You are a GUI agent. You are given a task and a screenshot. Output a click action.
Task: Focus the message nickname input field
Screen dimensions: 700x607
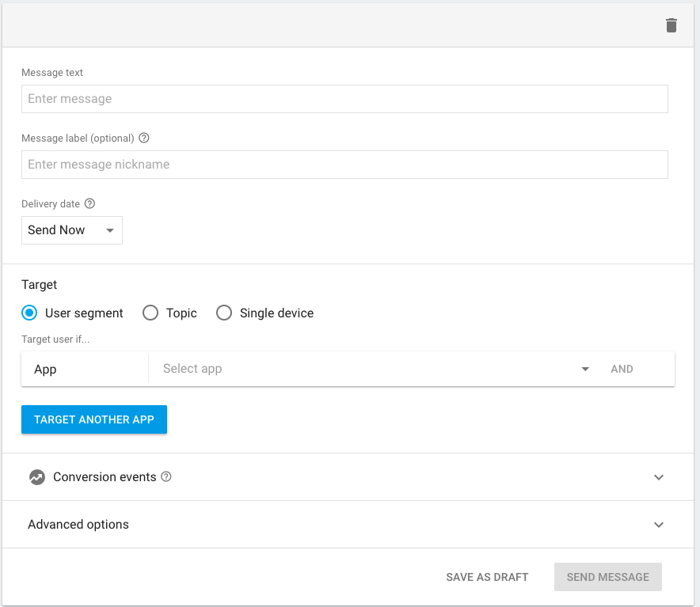tap(344, 165)
